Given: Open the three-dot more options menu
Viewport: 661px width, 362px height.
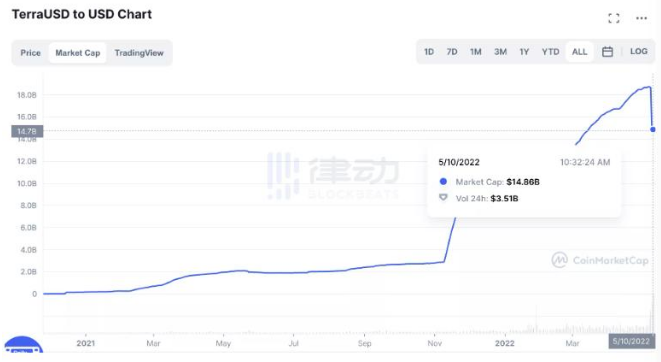Looking at the screenshot, I should (x=642, y=18).
